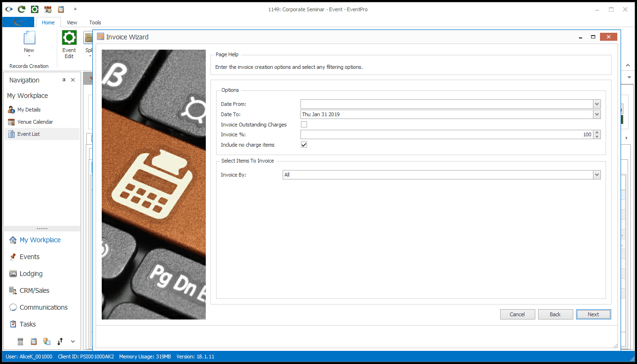This screenshot has width=637, height=364.
Task: Click the Date From input field
Action: tap(447, 104)
